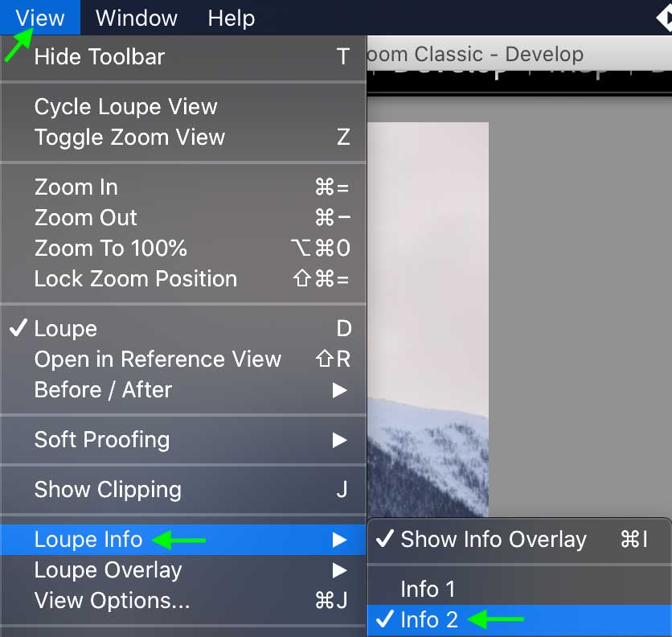This screenshot has width=672, height=637.
Task: Open the Help menu in menu bar
Action: pos(232,18)
